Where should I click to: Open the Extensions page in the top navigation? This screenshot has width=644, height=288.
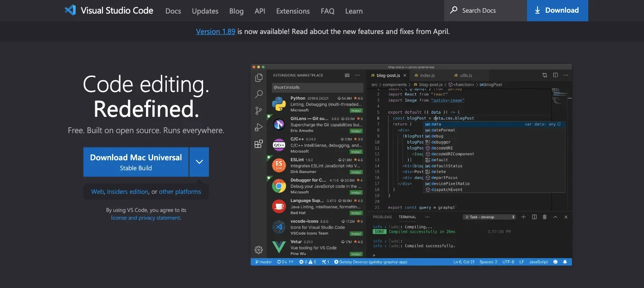coord(293,11)
